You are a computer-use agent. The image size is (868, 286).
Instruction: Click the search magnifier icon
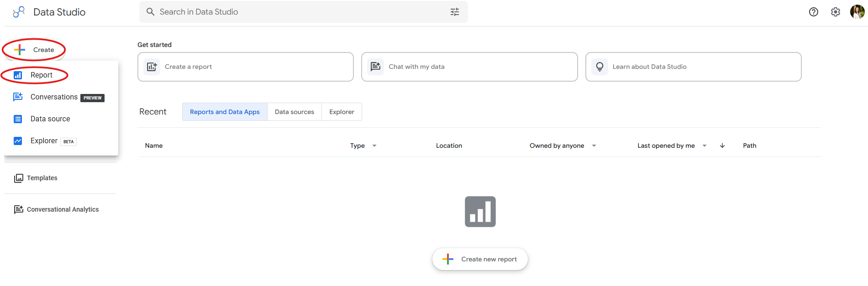(x=150, y=12)
